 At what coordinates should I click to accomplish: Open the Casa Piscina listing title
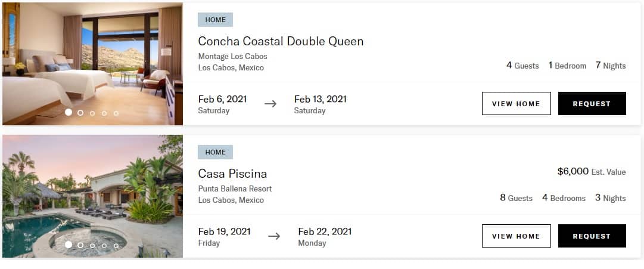click(232, 174)
